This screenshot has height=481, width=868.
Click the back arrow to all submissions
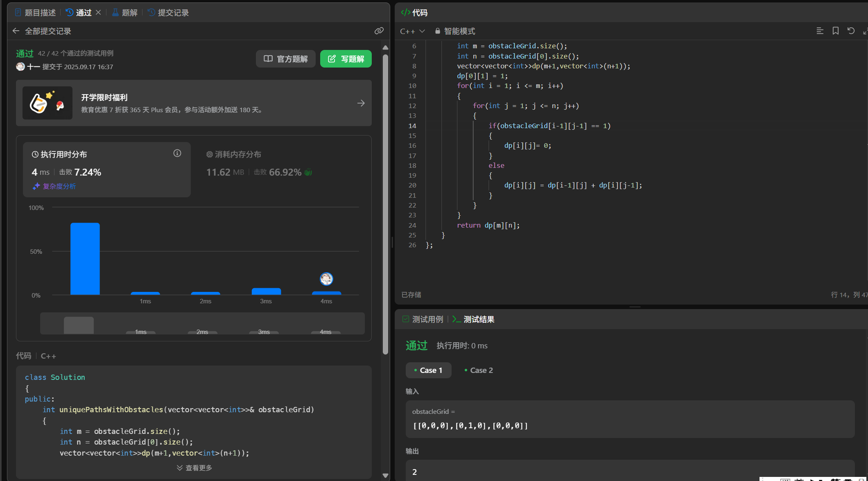coord(16,31)
